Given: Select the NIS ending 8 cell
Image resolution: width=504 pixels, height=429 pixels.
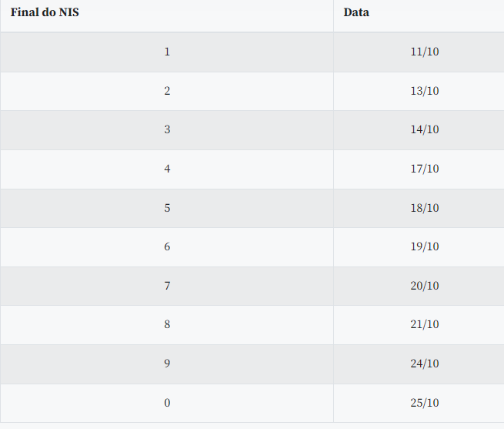Looking at the screenshot, I should tap(167, 324).
